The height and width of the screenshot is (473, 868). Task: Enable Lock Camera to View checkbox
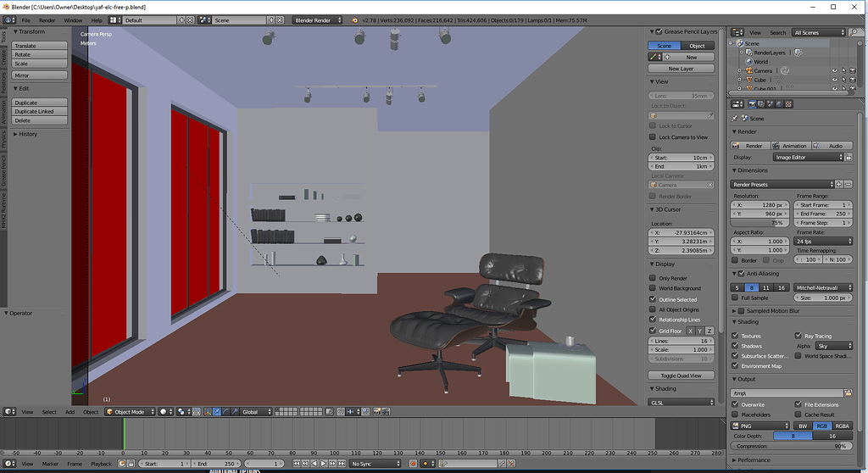(x=653, y=136)
